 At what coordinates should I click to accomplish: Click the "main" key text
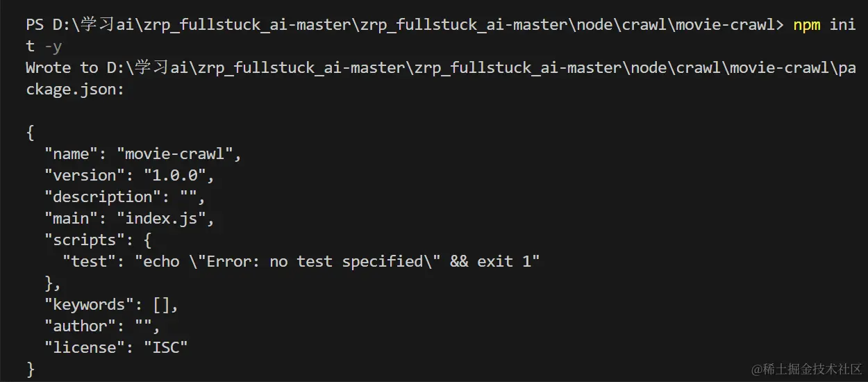pos(72,218)
